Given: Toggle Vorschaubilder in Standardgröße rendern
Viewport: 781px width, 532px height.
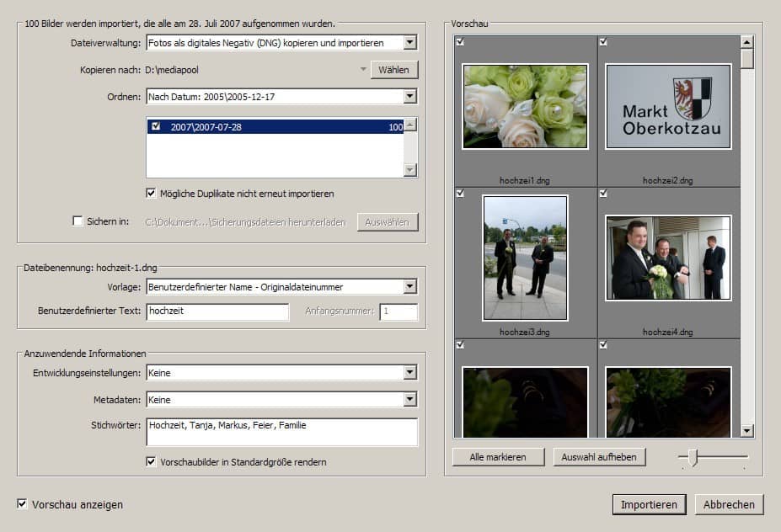Looking at the screenshot, I should click(x=151, y=462).
